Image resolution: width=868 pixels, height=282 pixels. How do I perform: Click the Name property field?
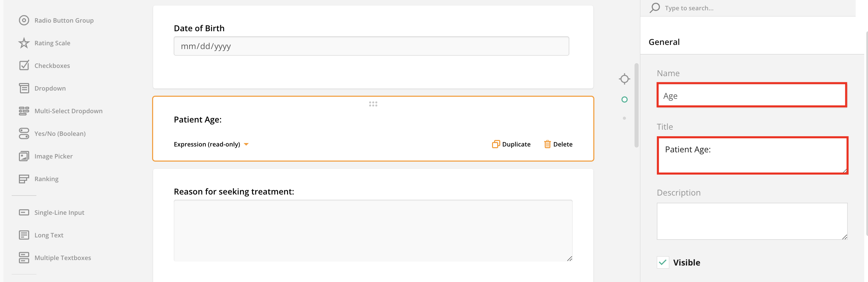[752, 95]
